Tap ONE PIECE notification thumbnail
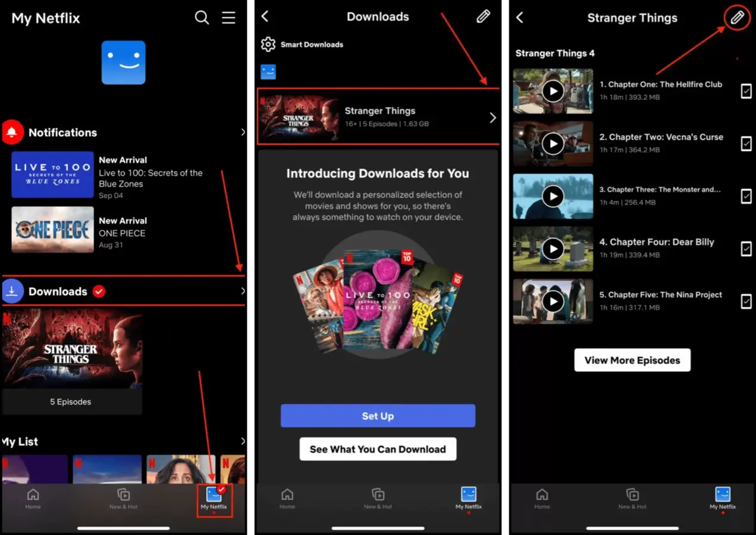Screen dimensions: 756x535 pos(52,229)
